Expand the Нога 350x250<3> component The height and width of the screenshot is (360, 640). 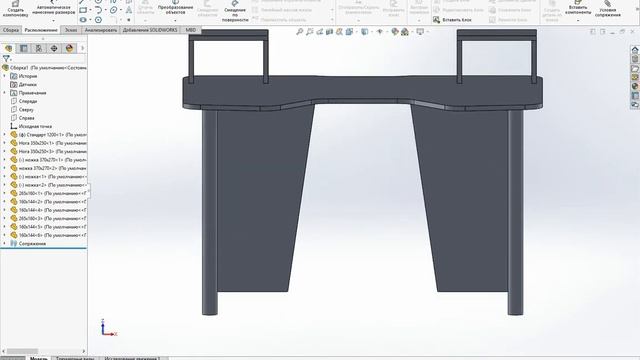4,151
